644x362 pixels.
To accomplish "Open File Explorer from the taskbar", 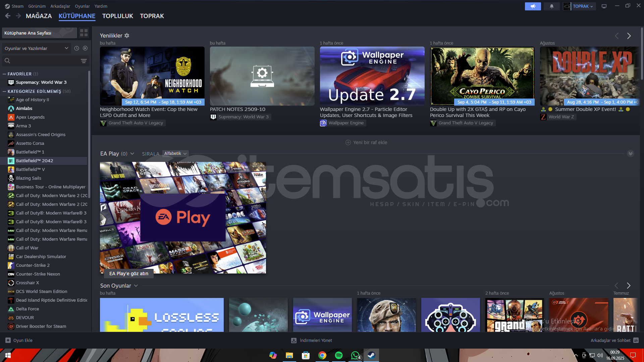I will point(289,355).
